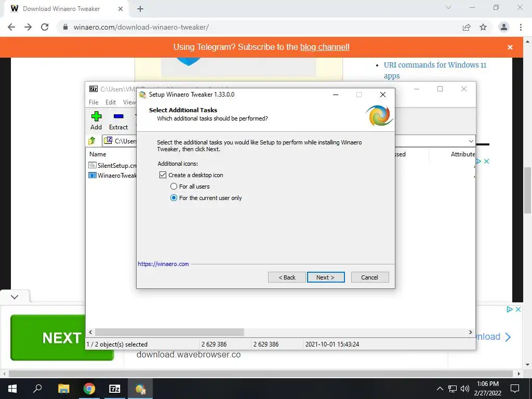Open the blog channel link
532x399 pixels.
click(325, 47)
